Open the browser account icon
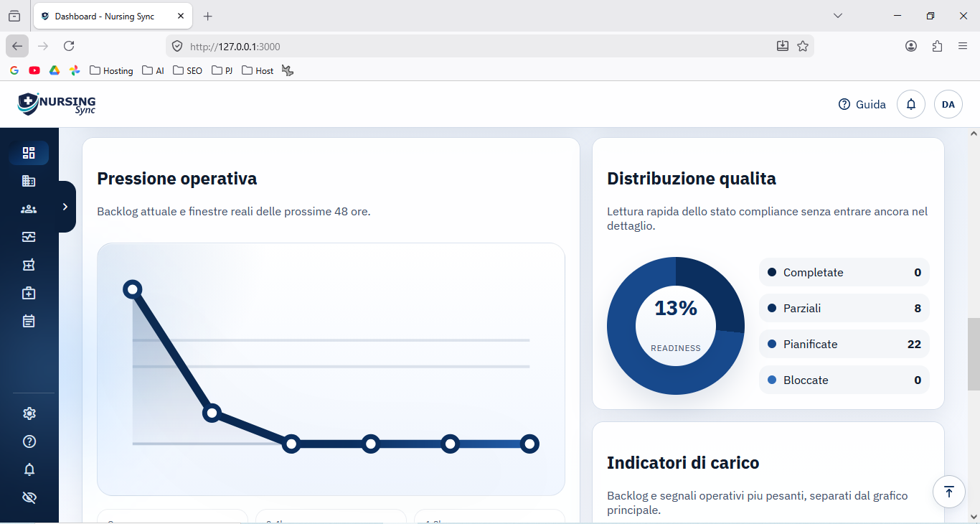The image size is (980, 524). coord(911,46)
